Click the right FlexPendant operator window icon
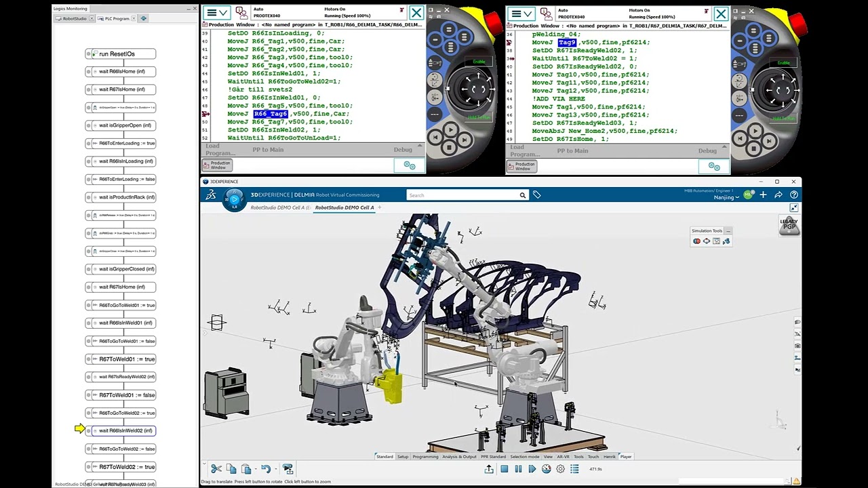Viewport: 868px width, 488px height. click(x=546, y=13)
